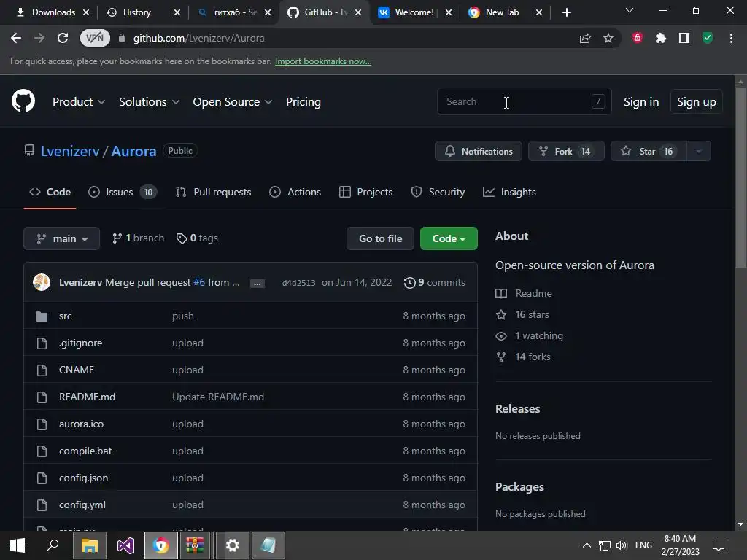This screenshot has width=747, height=560.
Task: Open a new tab with plus button
Action: (566, 12)
